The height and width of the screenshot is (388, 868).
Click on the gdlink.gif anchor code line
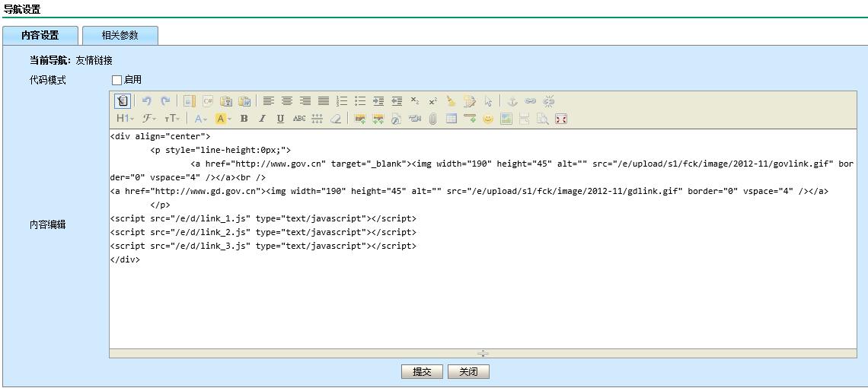[470, 191]
